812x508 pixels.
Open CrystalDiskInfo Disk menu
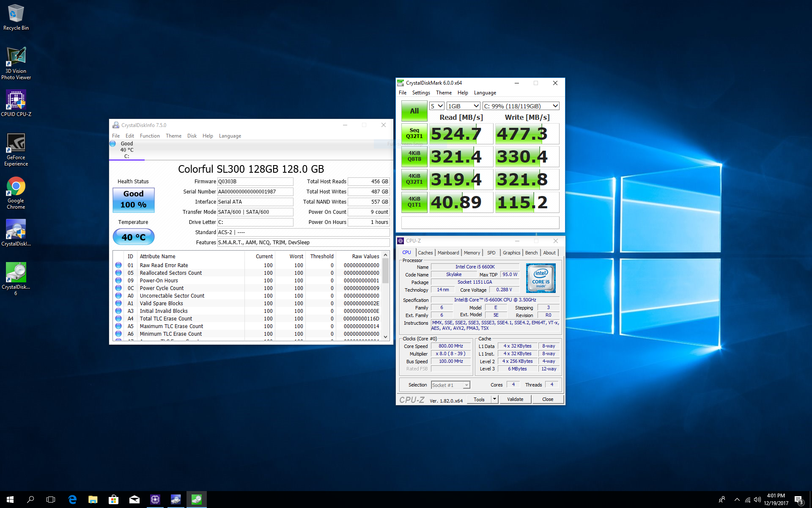(192, 136)
